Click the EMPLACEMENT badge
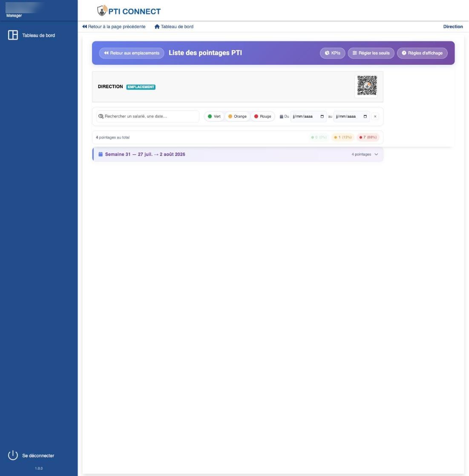 pos(141,87)
